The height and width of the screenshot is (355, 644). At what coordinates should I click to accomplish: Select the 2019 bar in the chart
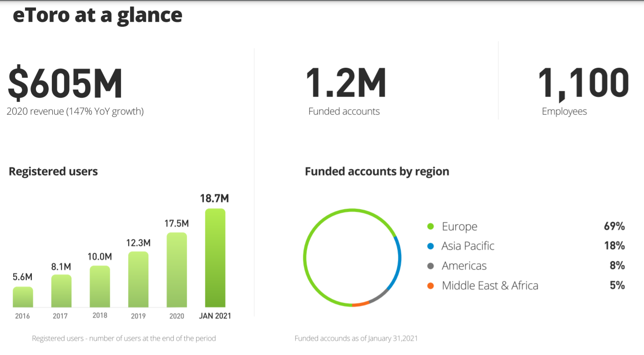point(138,280)
